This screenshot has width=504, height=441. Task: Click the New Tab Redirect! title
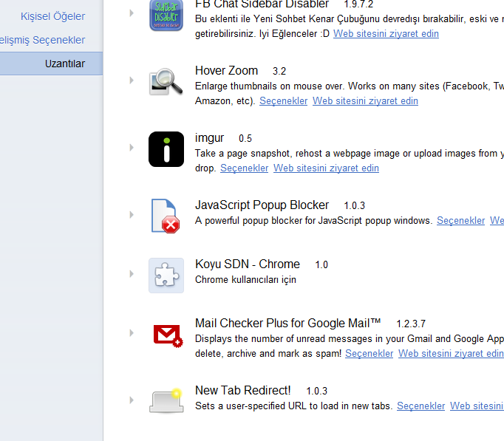[x=242, y=390]
